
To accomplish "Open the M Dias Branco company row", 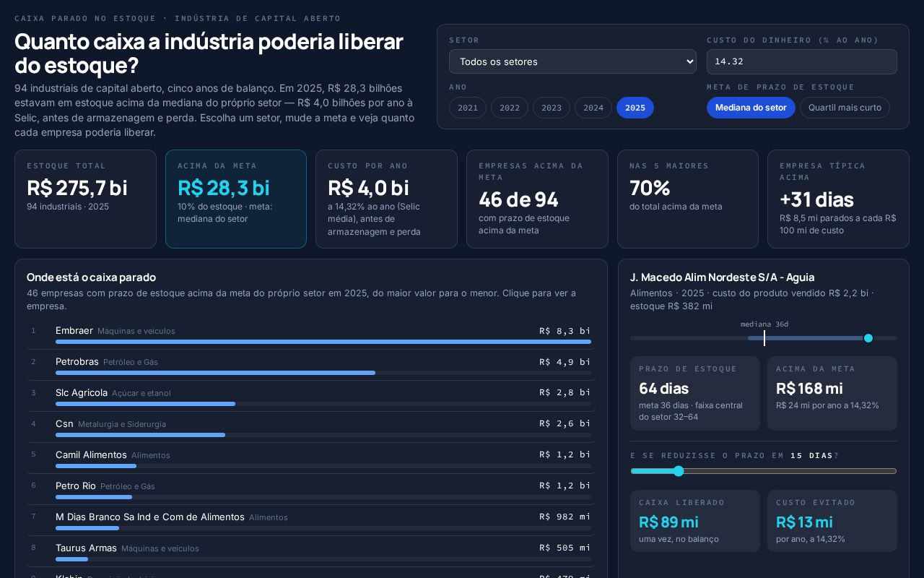I will 311,520.
